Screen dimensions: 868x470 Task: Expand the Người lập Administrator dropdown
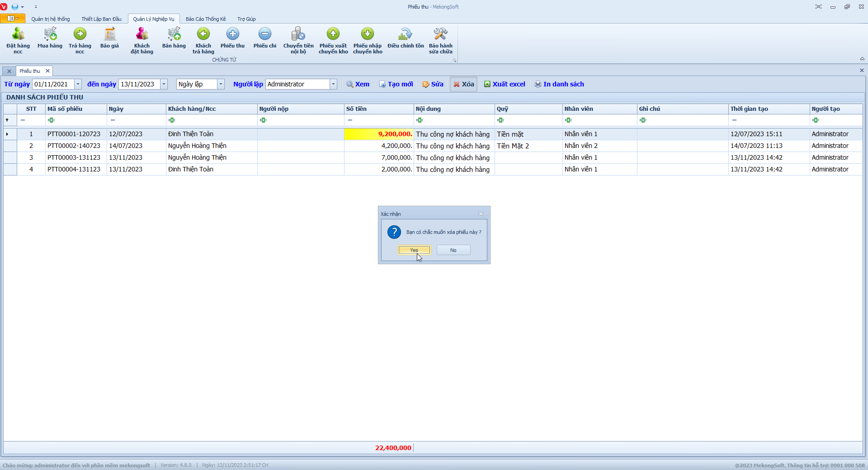(333, 84)
